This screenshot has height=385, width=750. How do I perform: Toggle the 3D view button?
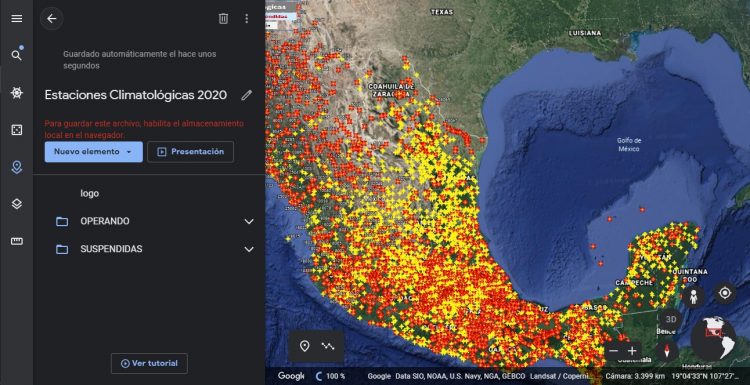pyautogui.click(x=671, y=319)
